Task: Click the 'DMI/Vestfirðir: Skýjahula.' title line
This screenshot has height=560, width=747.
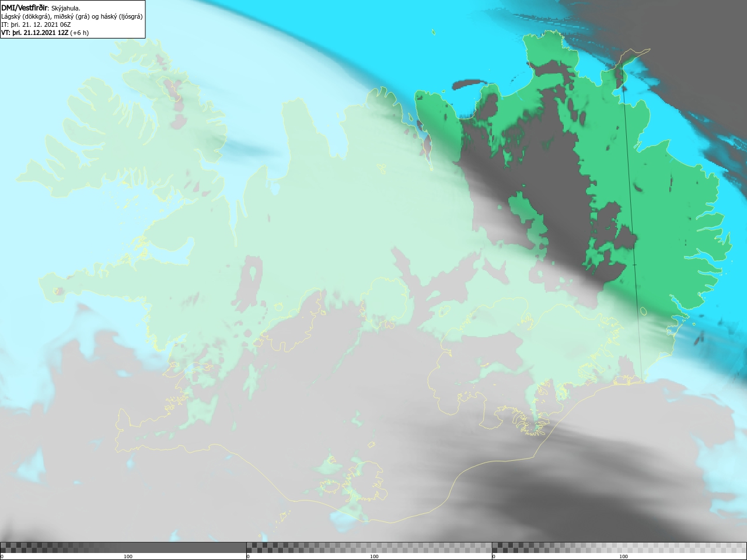Action: (x=41, y=8)
